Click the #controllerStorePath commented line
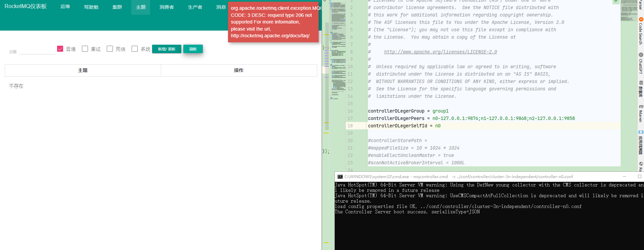This screenshot has height=250, width=644. tap(398, 140)
